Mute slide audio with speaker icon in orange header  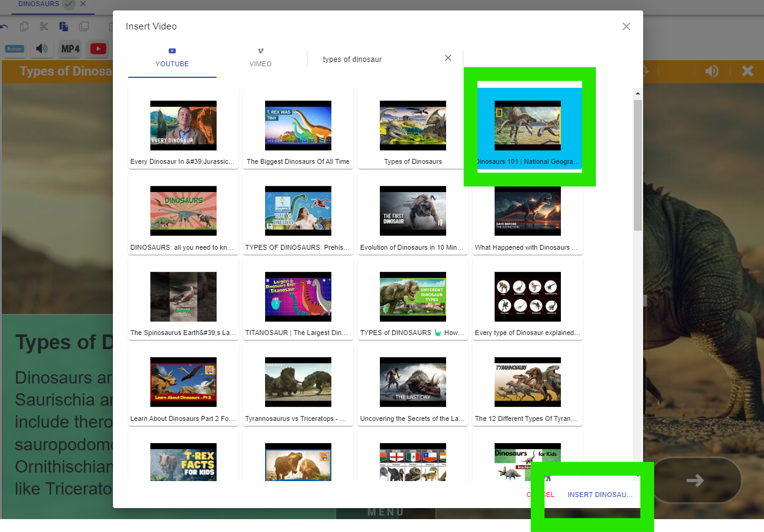click(x=712, y=71)
